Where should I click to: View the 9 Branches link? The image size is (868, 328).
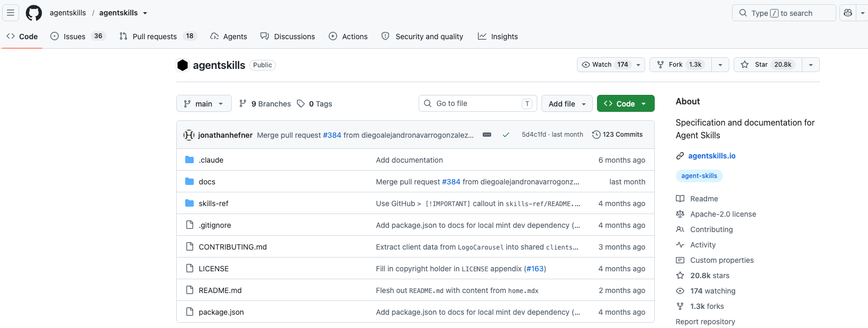[x=265, y=104]
